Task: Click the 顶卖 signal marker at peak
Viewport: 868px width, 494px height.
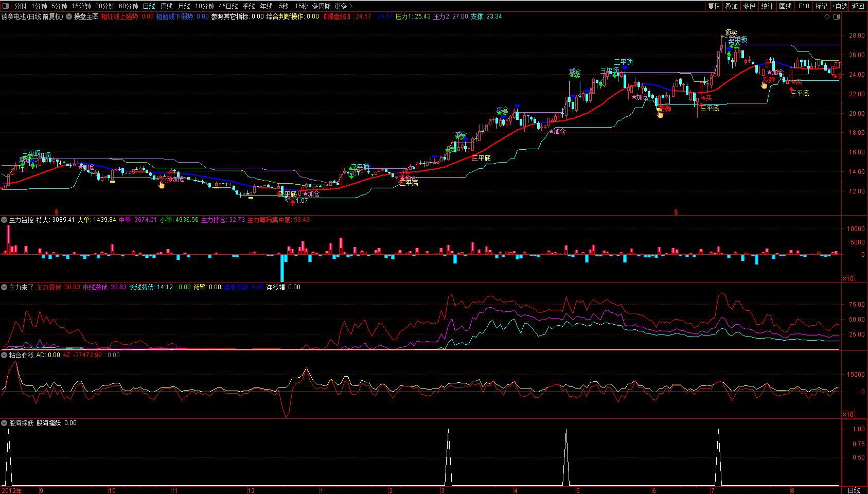Action: pyautogui.click(x=731, y=32)
